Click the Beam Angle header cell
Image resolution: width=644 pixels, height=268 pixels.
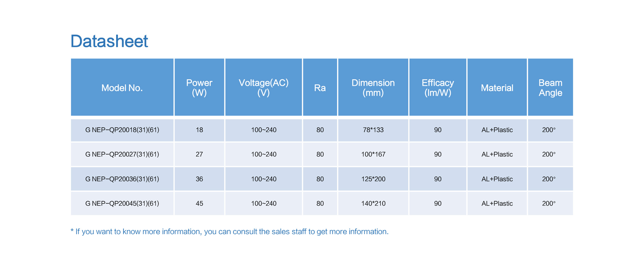pyautogui.click(x=550, y=88)
